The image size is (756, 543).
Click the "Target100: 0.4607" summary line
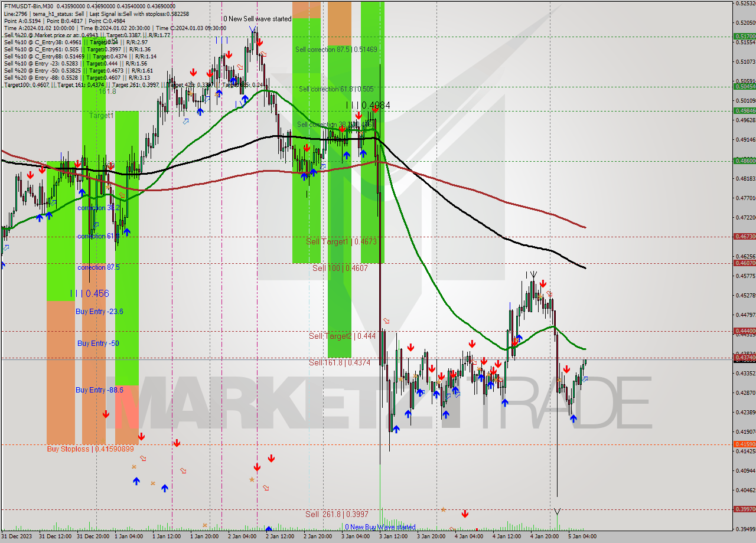[x=133, y=84]
